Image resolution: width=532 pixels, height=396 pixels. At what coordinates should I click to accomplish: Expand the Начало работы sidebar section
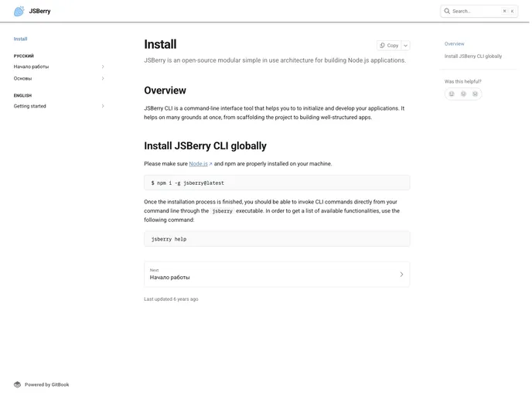(x=103, y=67)
